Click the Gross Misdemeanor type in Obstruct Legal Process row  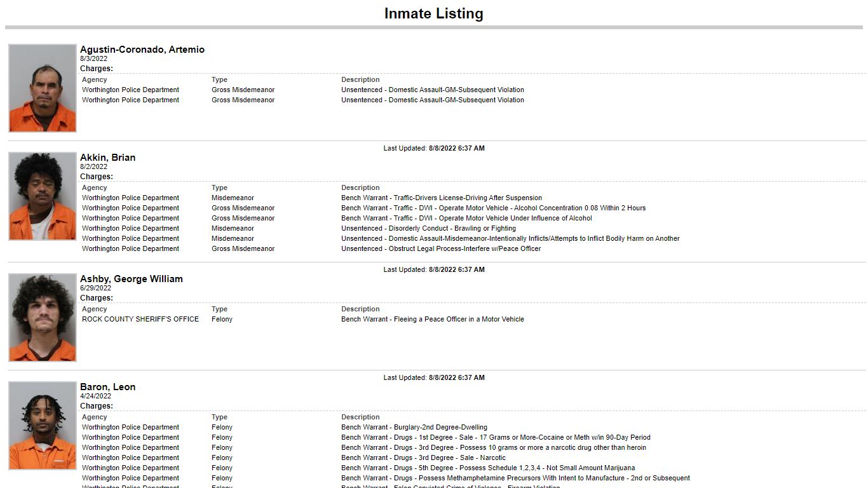243,249
